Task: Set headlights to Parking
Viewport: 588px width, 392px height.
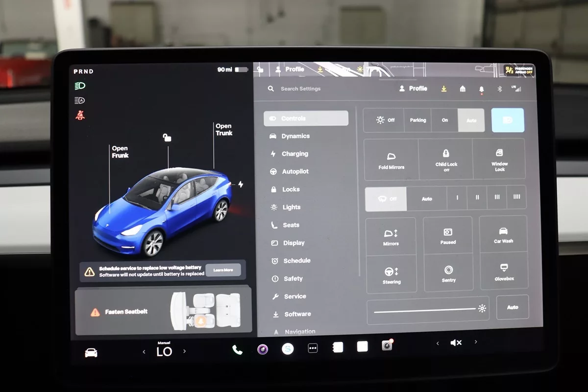Action: tap(418, 120)
